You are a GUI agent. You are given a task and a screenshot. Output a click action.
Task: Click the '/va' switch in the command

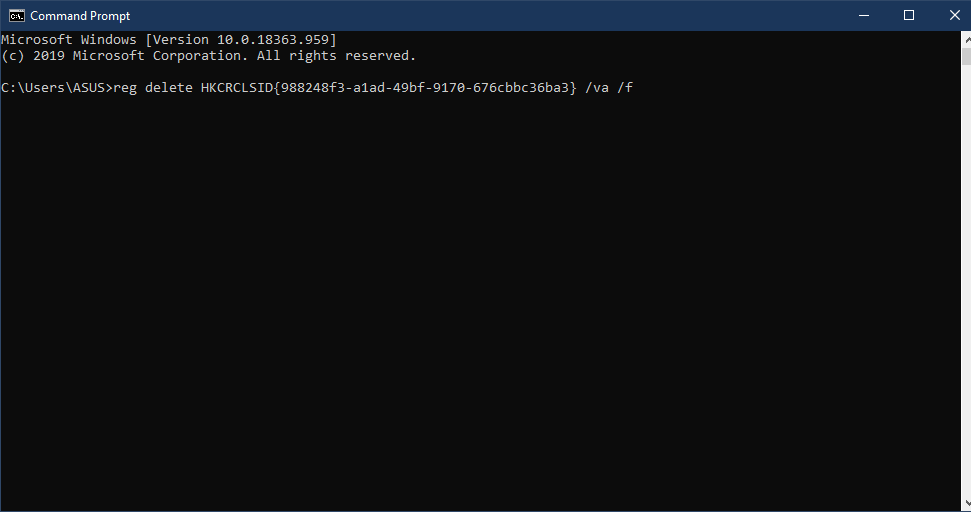point(597,88)
